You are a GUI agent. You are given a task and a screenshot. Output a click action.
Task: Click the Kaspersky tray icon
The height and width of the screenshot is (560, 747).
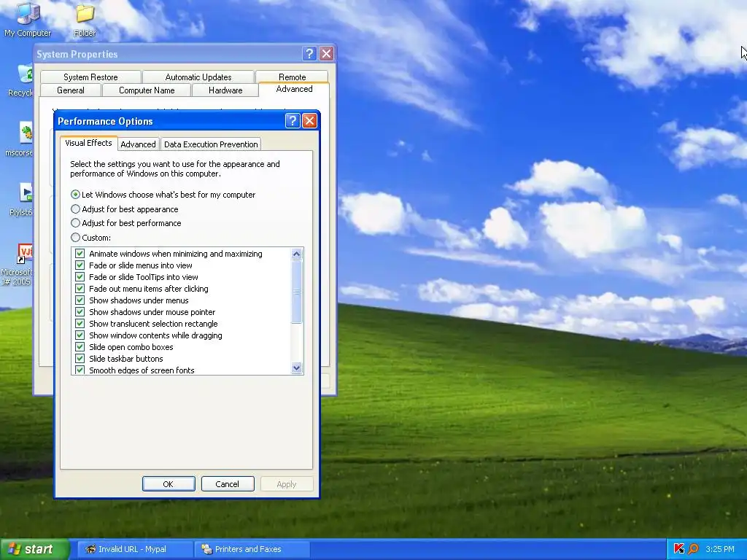pyautogui.click(x=679, y=549)
